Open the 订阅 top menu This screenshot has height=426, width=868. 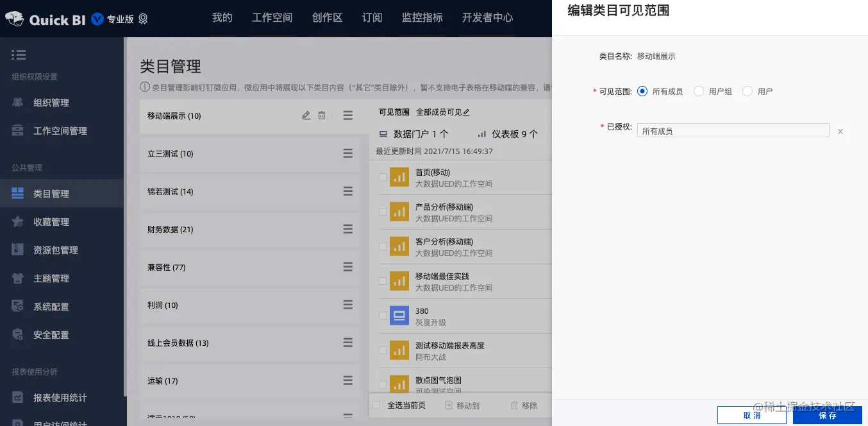[x=372, y=18]
